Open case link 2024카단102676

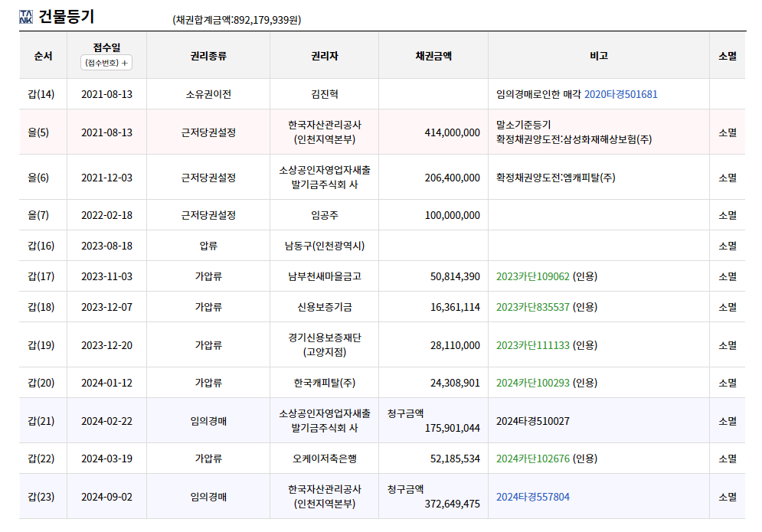tap(532, 459)
